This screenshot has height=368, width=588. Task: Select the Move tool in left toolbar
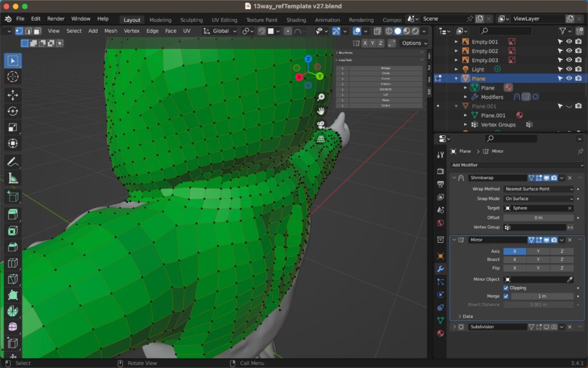pos(13,95)
